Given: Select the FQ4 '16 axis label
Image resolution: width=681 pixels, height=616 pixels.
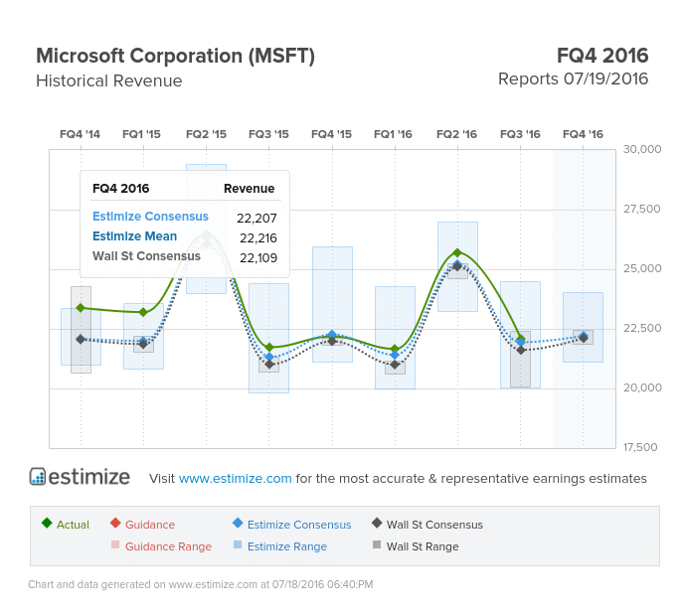Looking at the screenshot, I should coord(583,134).
